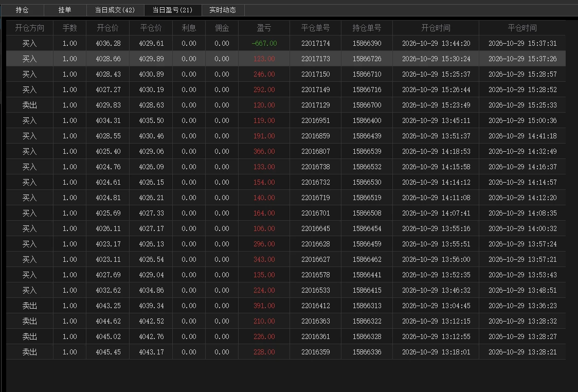Click the 平仓单号 column header
The image size is (578, 392).
pyautogui.click(x=316, y=28)
